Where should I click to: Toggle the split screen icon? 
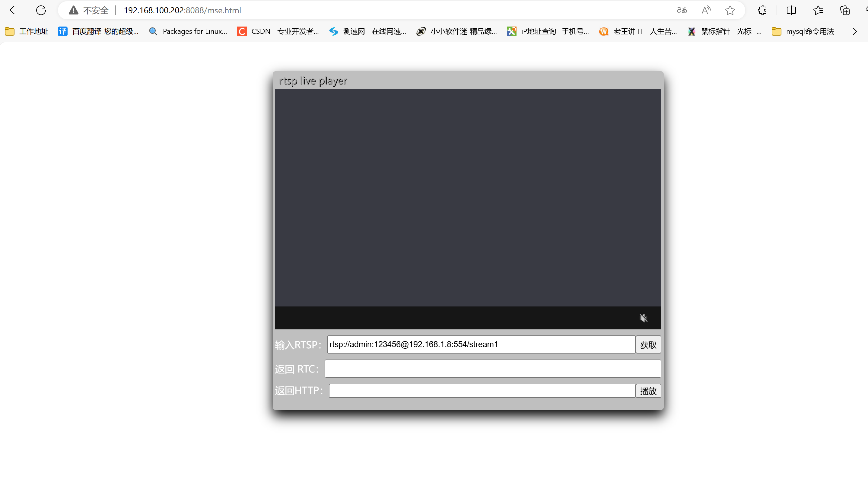pyautogui.click(x=791, y=10)
